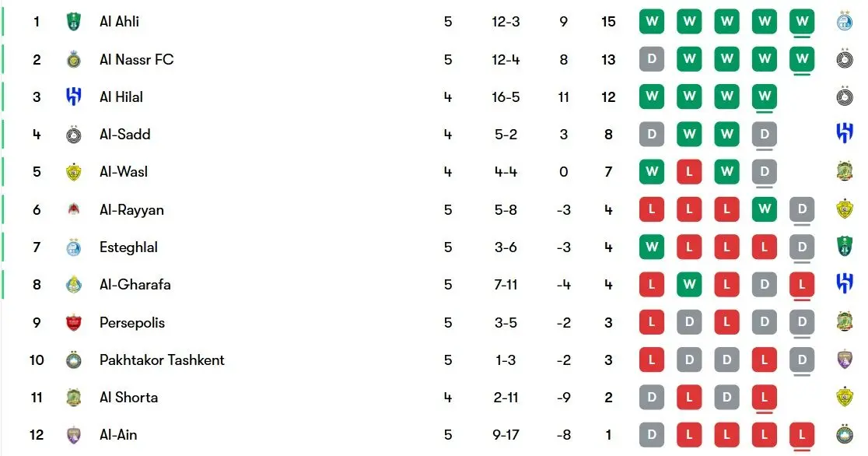Open the next-opponent icon in Al Ahli's row
The height and width of the screenshot is (456, 868).
point(844,22)
